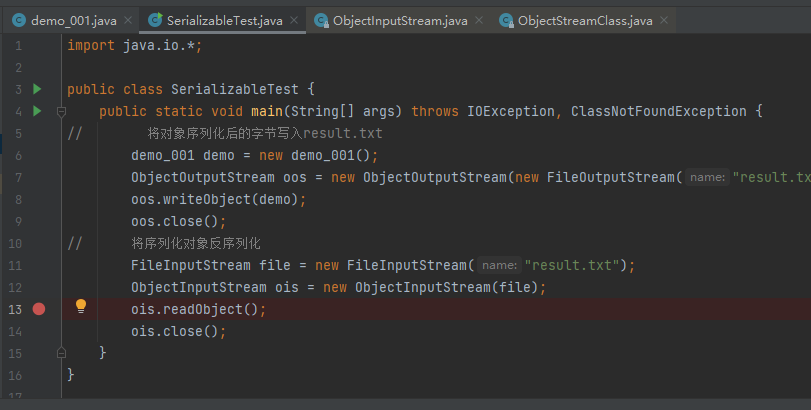The width and height of the screenshot is (811, 410).
Task: Open the ObjectStreamClass.java tab
Action: [585, 21]
